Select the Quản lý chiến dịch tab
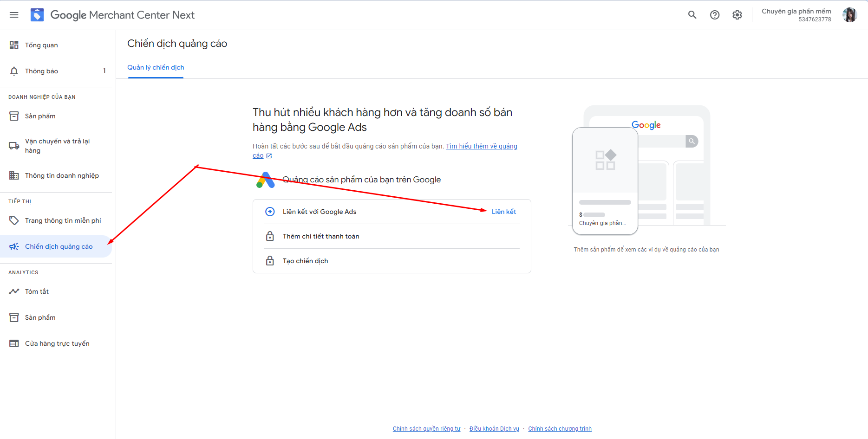 pyautogui.click(x=156, y=68)
